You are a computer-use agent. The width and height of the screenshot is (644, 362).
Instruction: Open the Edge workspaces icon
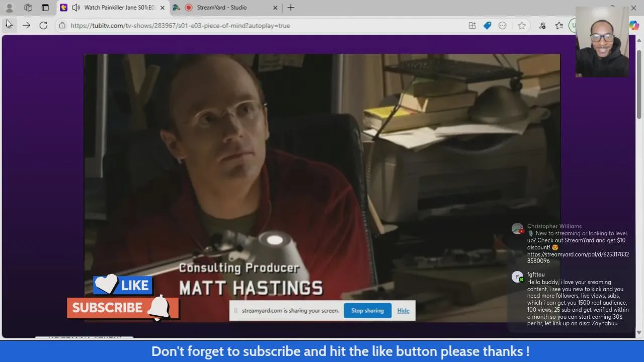pyautogui.click(x=28, y=8)
